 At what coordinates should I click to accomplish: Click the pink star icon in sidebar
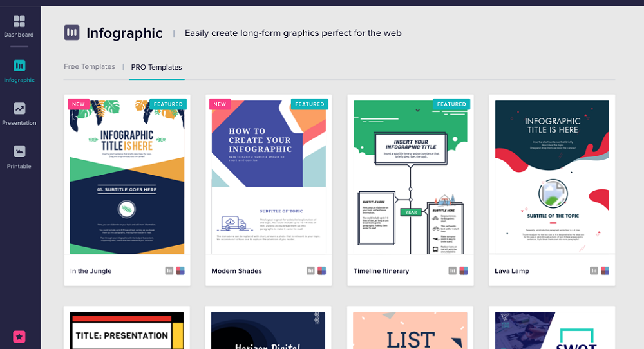(19, 336)
